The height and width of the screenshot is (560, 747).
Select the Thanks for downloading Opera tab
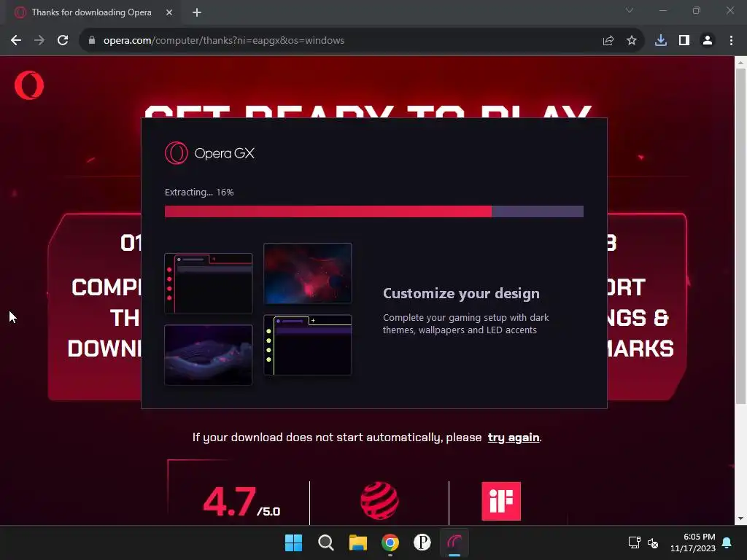click(x=91, y=12)
